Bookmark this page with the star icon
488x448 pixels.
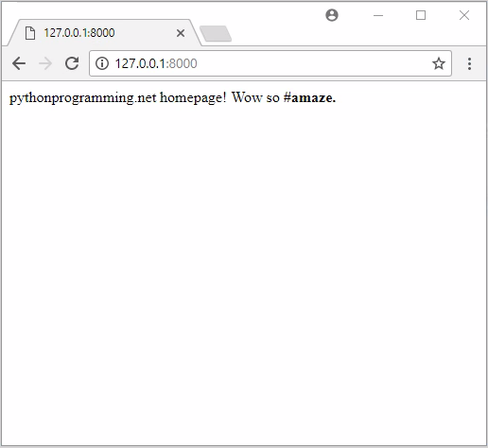[439, 63]
